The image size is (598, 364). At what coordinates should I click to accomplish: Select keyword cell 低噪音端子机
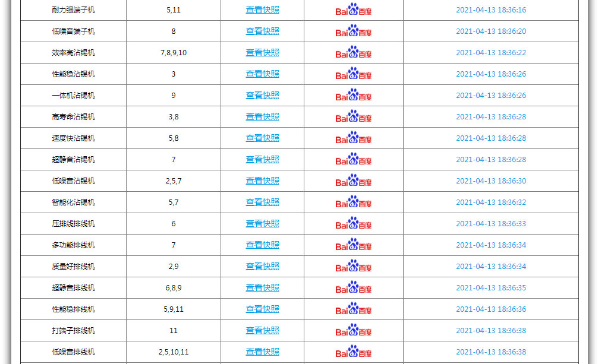click(73, 31)
